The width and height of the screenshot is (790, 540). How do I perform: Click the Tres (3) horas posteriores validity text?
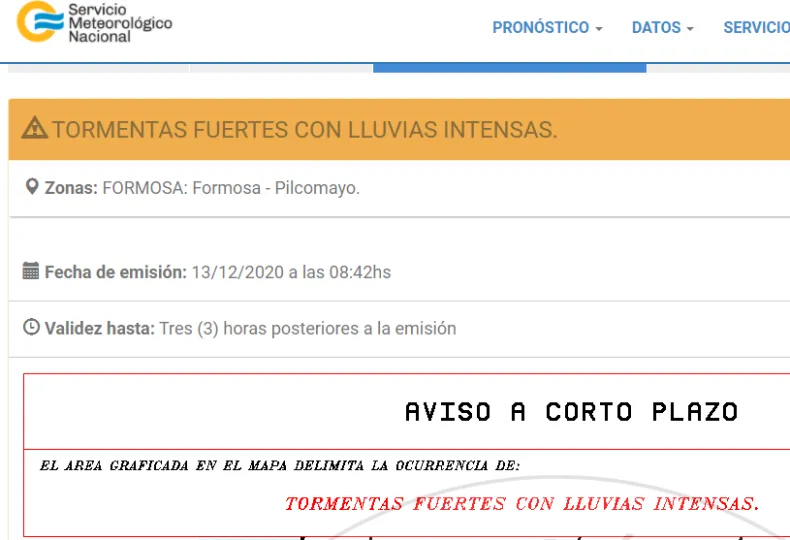[308, 328]
